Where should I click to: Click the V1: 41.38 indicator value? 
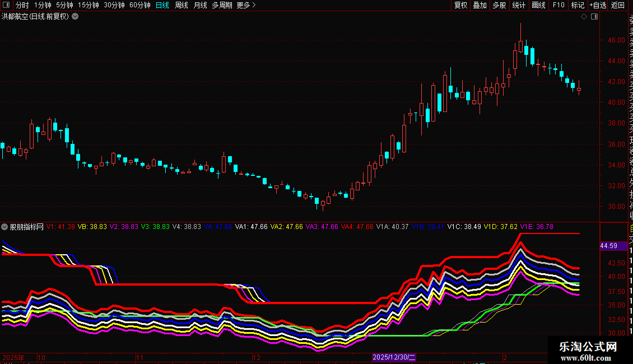[60, 227]
